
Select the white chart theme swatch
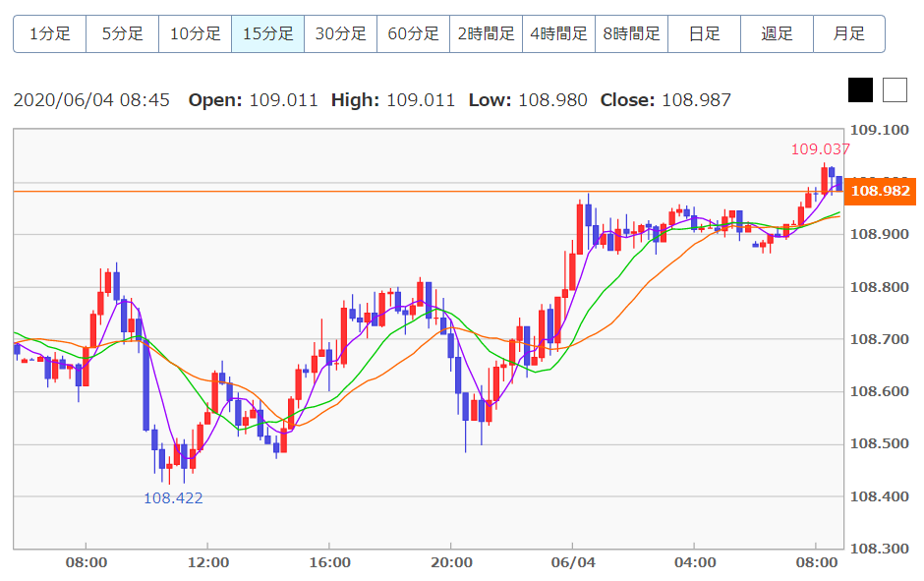tap(895, 90)
